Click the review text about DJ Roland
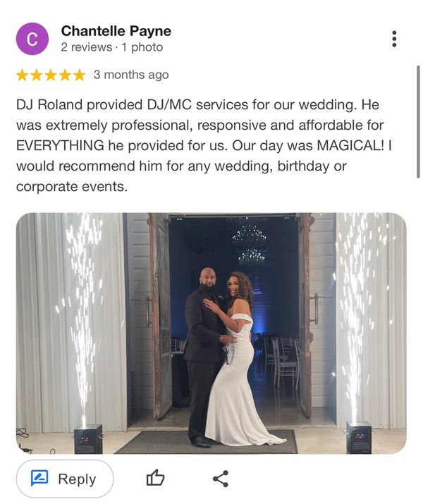This screenshot has height=504, width=423. [204, 146]
